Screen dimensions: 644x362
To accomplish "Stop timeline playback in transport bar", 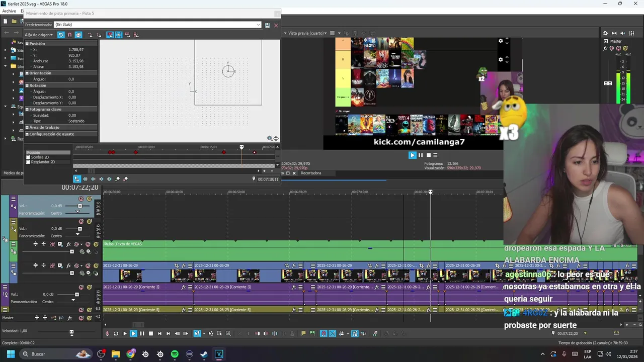I will 150,333.
